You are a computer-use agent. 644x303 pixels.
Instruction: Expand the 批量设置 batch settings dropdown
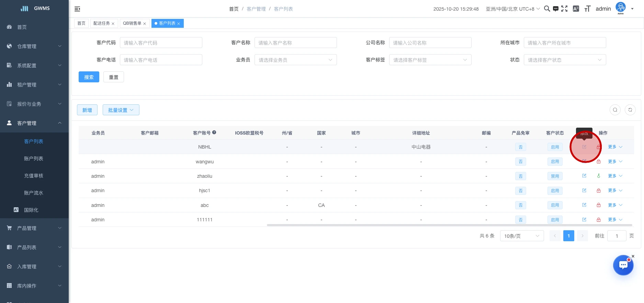[x=121, y=110]
